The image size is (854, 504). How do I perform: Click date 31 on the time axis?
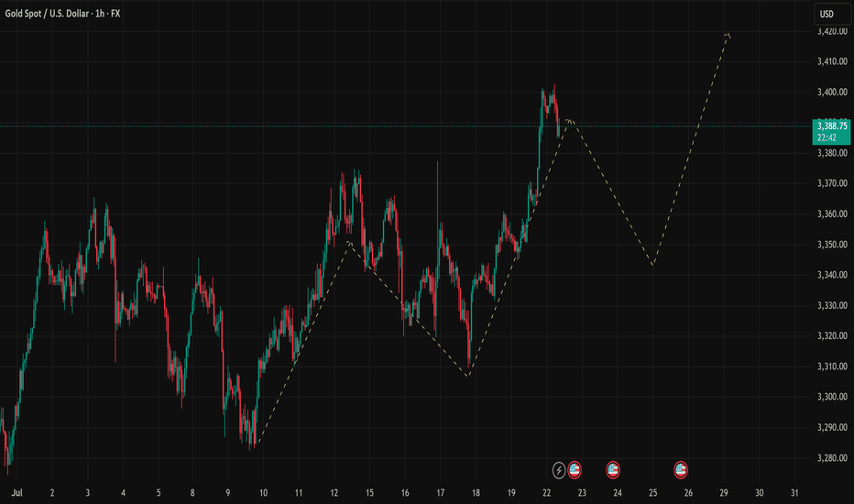pyautogui.click(x=794, y=493)
